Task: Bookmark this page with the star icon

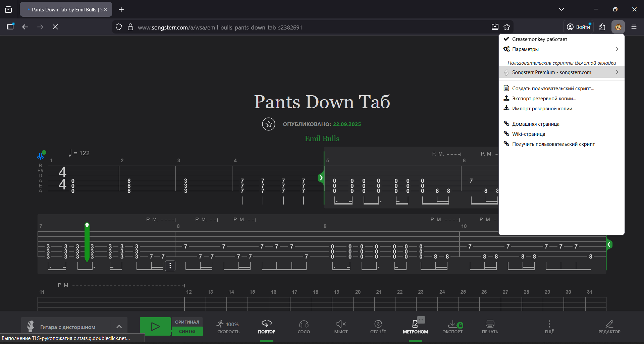Action: [x=507, y=27]
